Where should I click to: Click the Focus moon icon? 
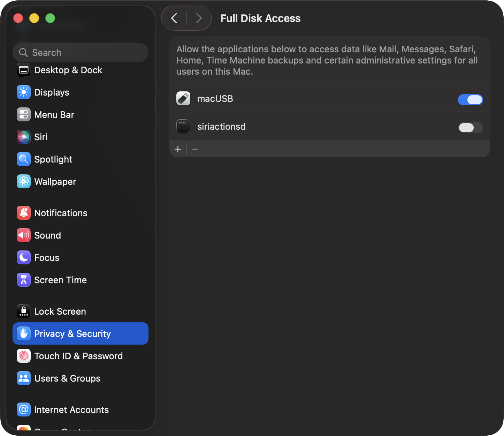(x=24, y=258)
